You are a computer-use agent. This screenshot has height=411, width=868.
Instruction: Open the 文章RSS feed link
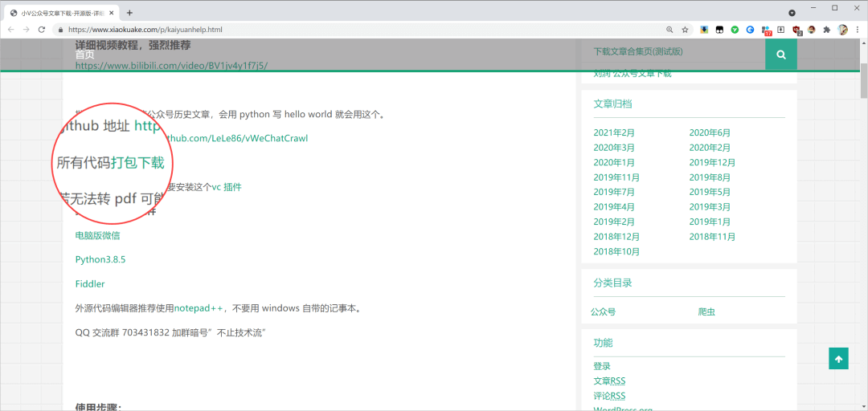point(609,381)
